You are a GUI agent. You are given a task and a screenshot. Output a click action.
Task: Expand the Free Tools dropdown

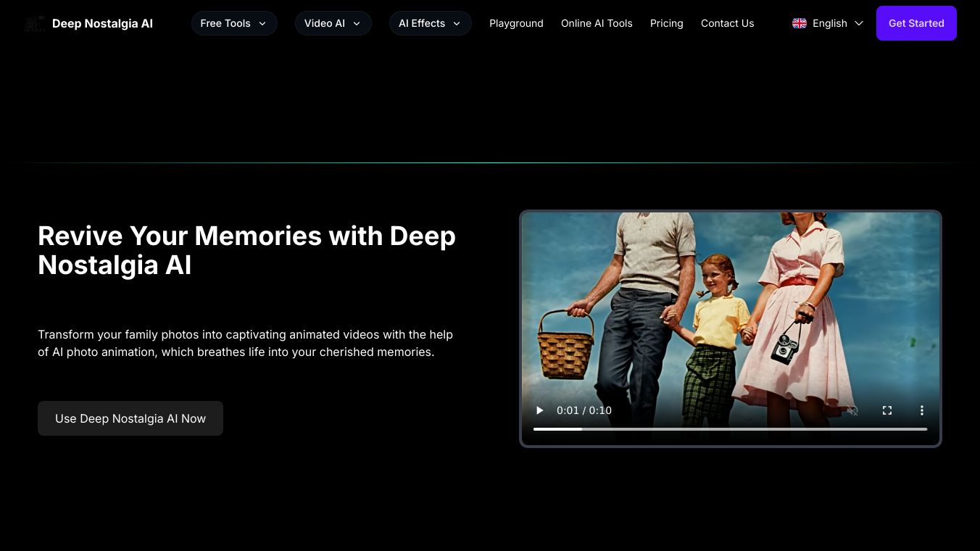pos(234,23)
